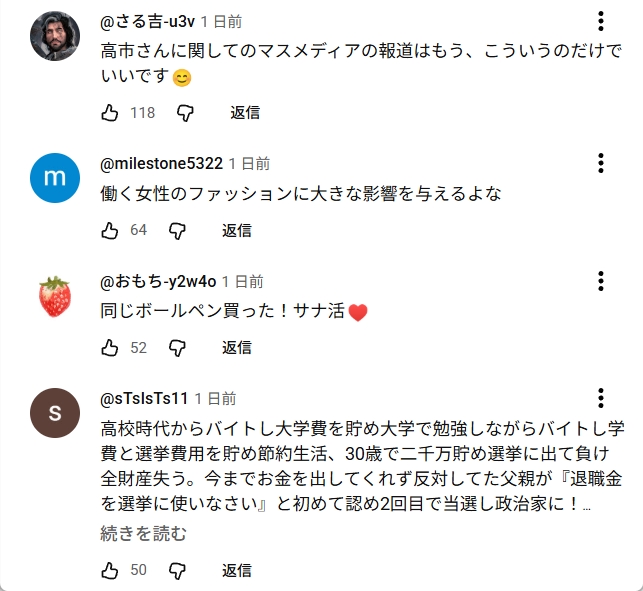Click the strawberry profile avatar

coord(55,296)
